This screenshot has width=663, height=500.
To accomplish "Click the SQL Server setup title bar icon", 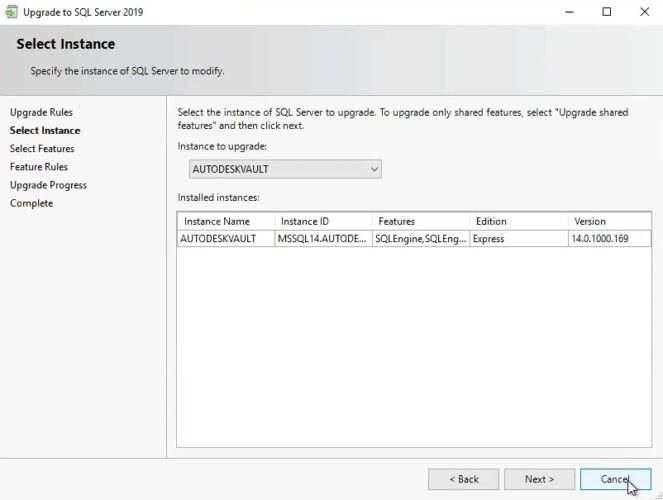I will [x=11, y=12].
